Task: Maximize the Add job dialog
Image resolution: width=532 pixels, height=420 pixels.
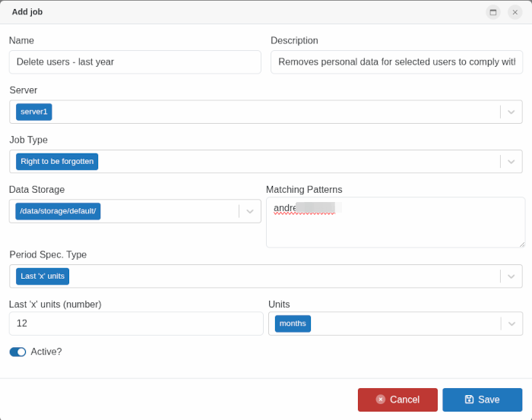Action: pos(492,12)
